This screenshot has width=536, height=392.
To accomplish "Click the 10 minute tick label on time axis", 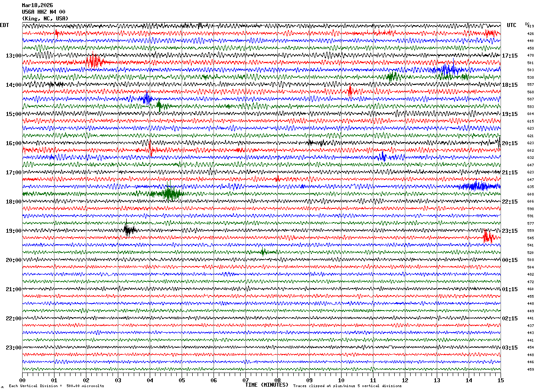I will [x=341, y=380].
